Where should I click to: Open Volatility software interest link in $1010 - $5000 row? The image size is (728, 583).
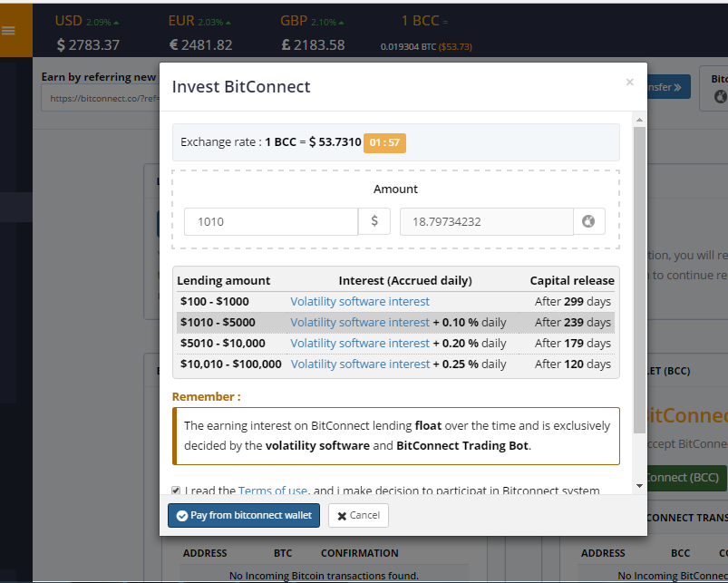click(360, 322)
